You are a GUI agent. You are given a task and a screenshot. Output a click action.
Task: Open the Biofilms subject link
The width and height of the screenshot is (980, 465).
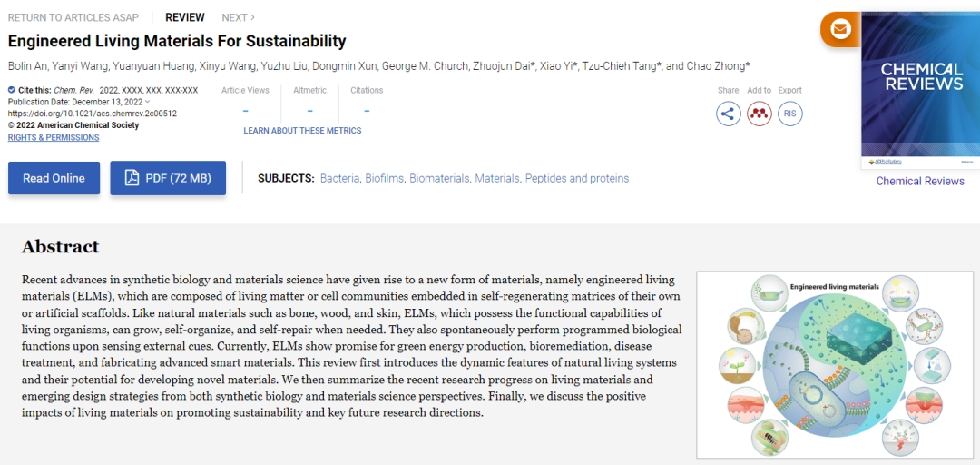[384, 178]
